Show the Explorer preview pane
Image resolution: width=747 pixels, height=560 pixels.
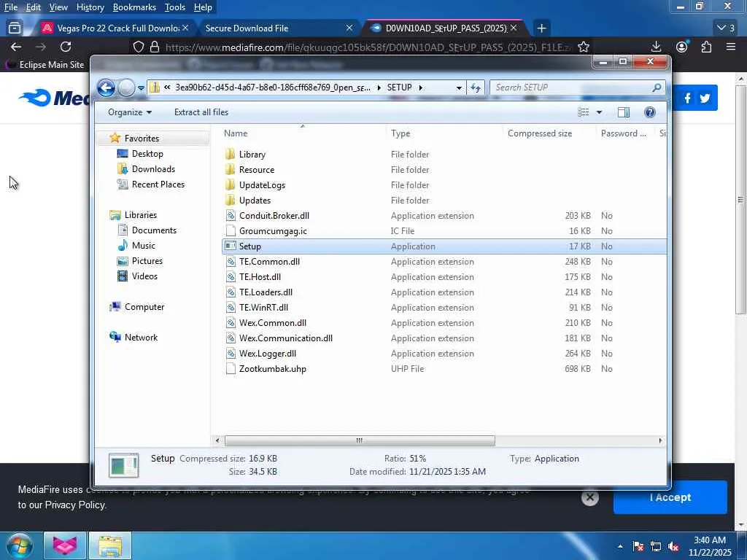(x=624, y=112)
